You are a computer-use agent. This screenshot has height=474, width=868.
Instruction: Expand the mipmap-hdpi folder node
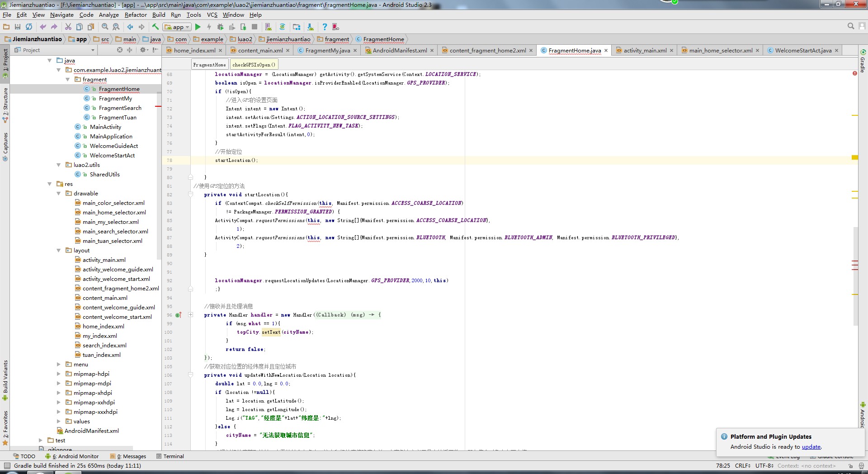(x=59, y=374)
